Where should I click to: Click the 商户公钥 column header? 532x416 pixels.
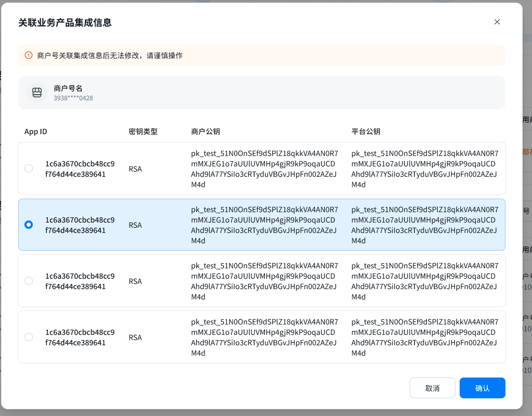tap(206, 132)
